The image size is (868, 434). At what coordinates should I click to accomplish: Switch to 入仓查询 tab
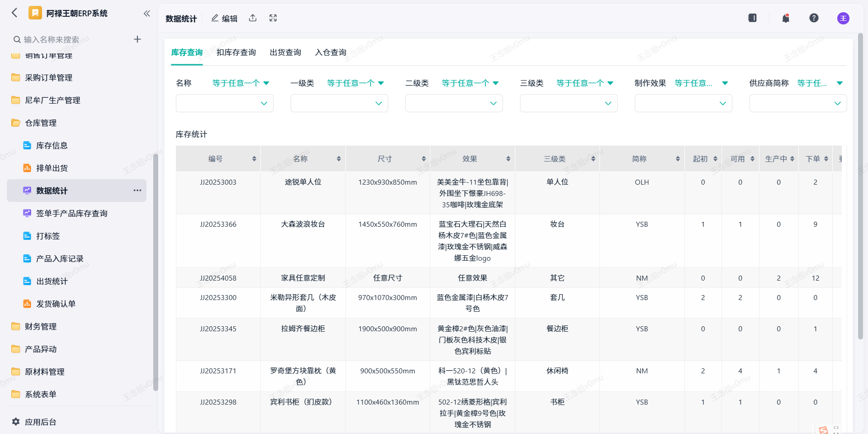[x=330, y=52]
